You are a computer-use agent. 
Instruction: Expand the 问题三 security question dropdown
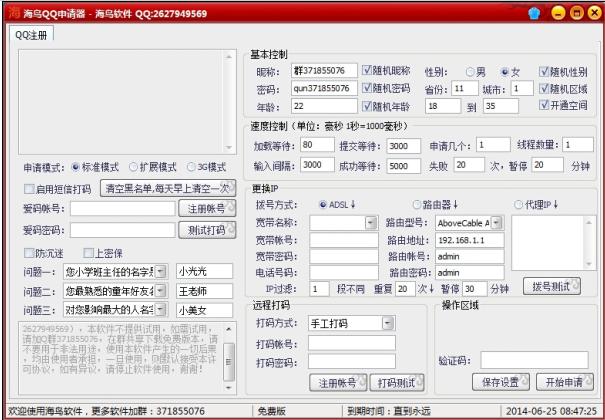coord(161,309)
